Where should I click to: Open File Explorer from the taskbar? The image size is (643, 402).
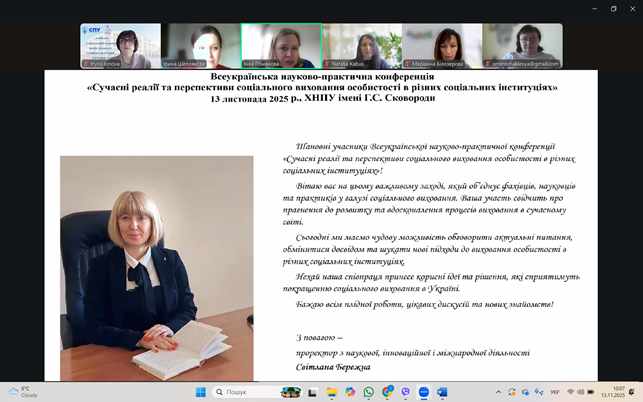(331, 392)
